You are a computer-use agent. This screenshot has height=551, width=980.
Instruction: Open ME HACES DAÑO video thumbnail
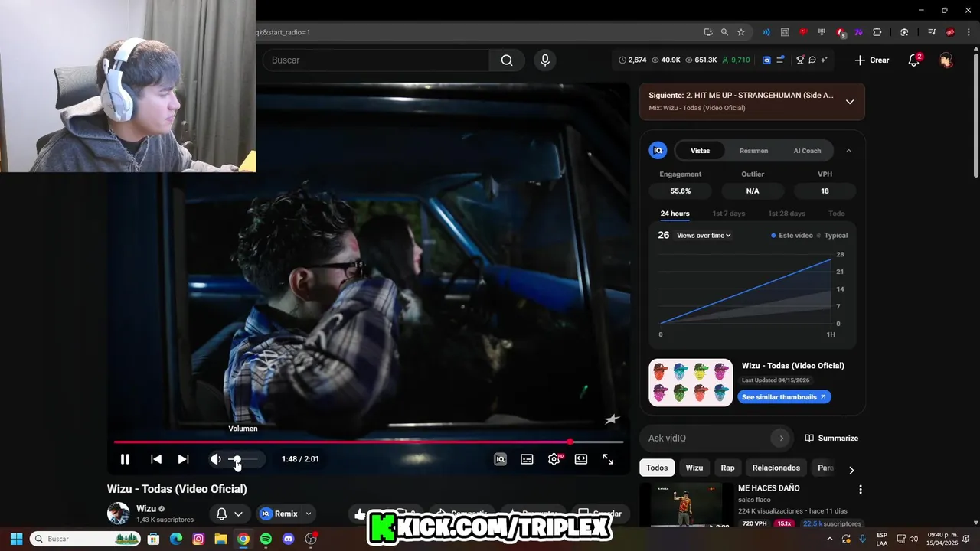[686, 505]
